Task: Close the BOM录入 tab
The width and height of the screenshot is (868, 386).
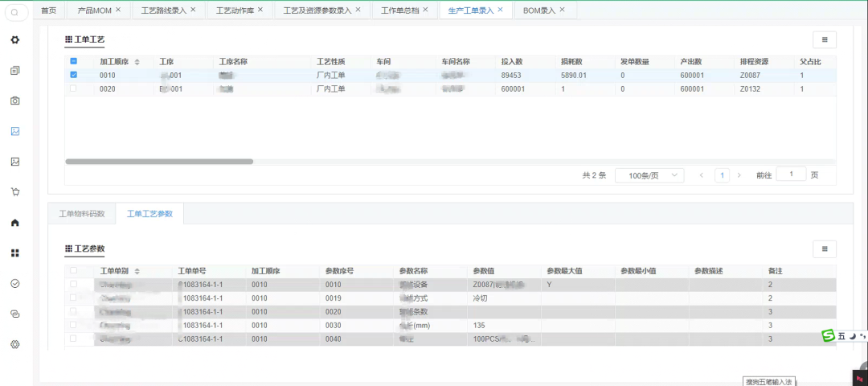Action: 562,10
